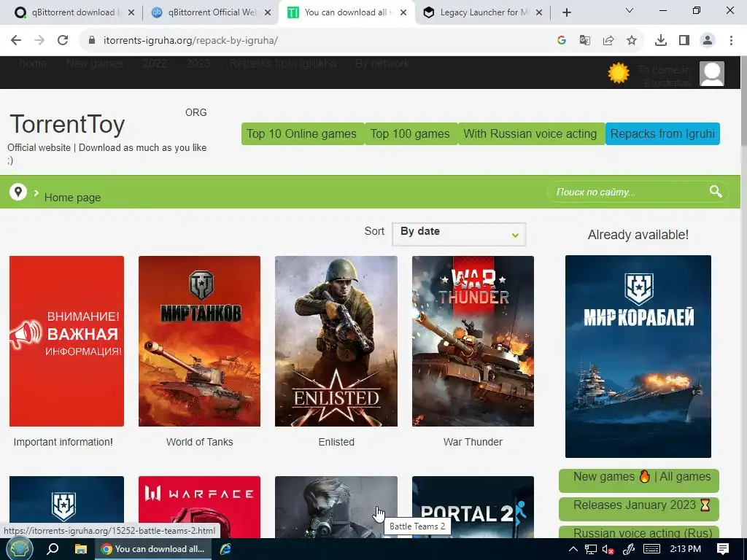
Task: Click the World of Ships sidebar banner
Action: tap(638, 356)
